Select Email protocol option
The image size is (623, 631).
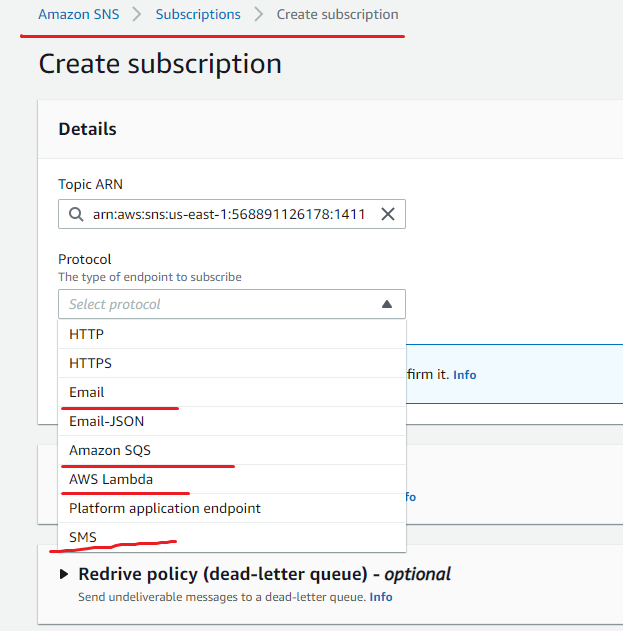coord(232,392)
